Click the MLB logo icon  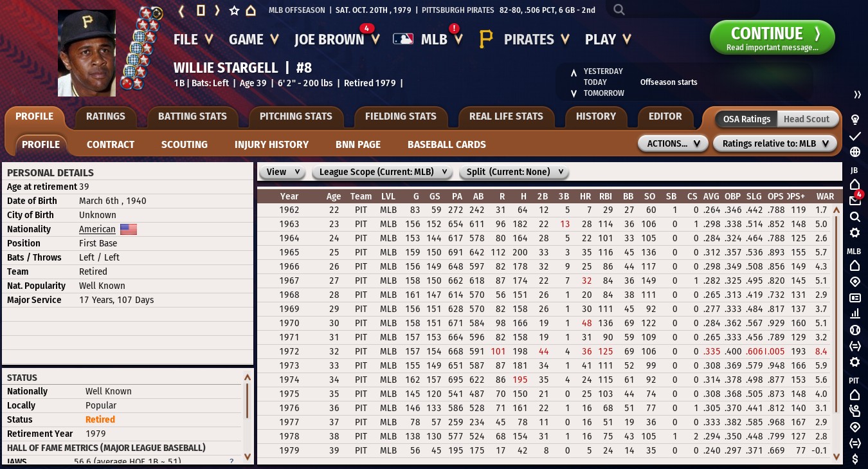(403, 39)
